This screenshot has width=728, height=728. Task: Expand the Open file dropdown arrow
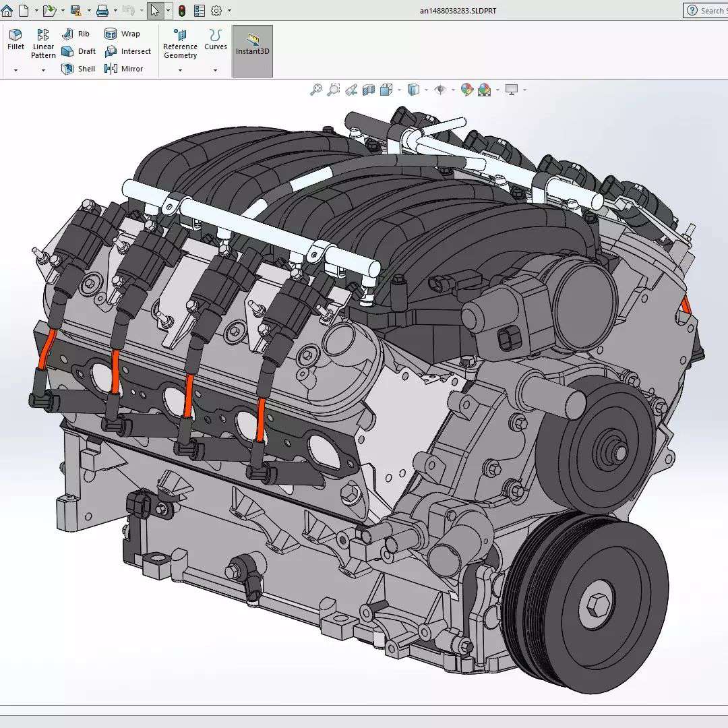tap(63, 10)
